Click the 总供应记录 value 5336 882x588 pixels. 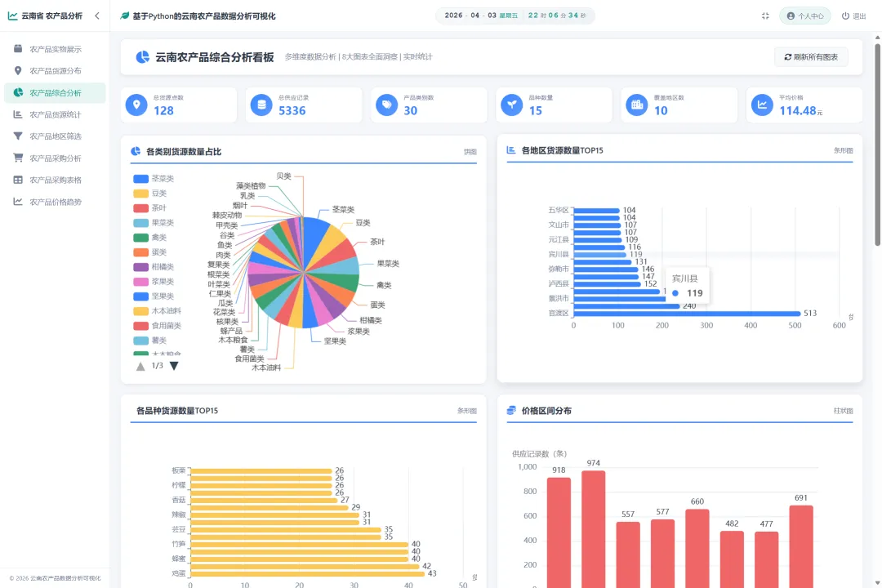click(x=292, y=111)
